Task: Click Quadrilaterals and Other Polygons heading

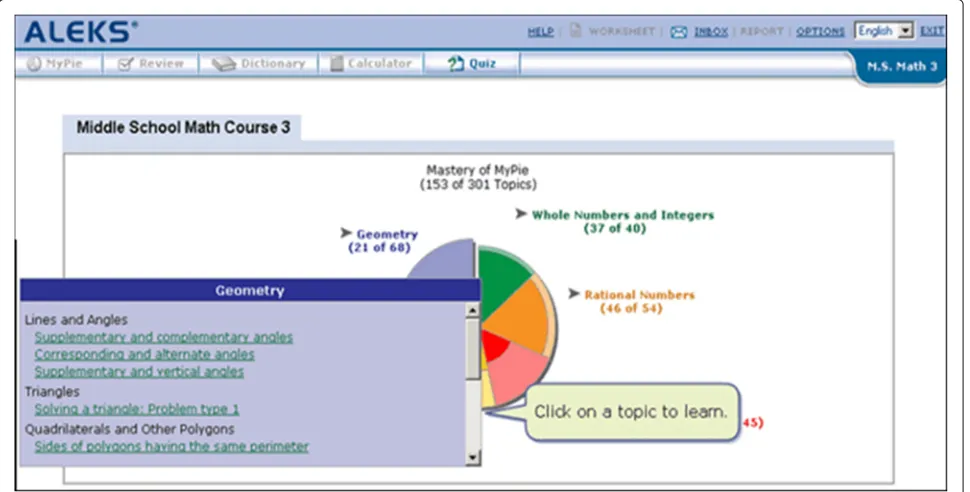Action: click(129, 429)
